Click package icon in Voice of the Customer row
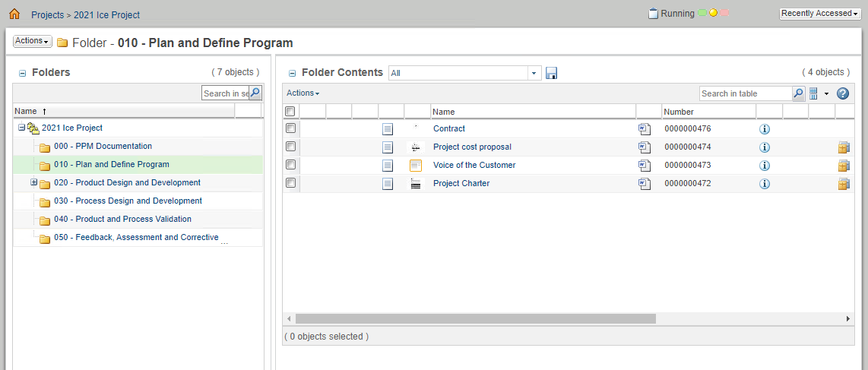This screenshot has height=370, width=868. click(x=844, y=166)
